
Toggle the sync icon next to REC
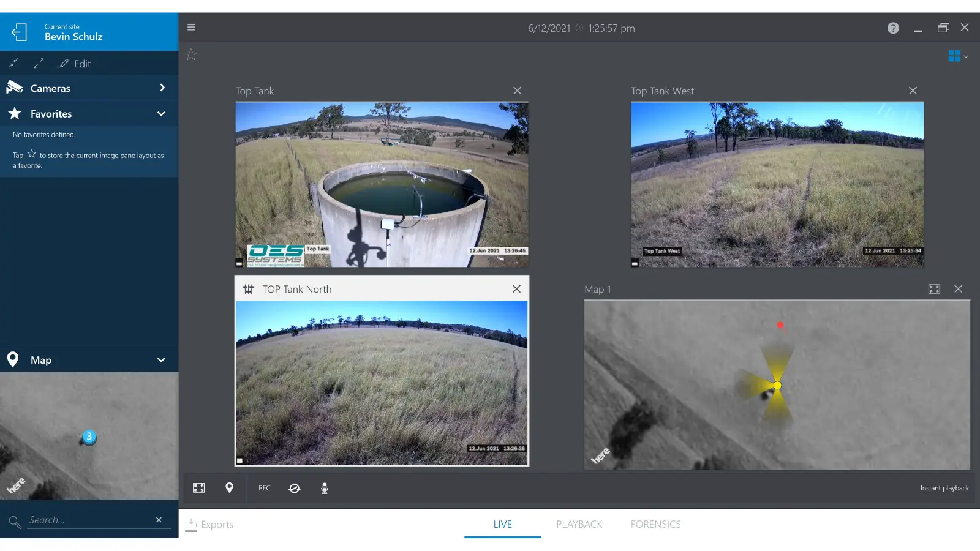[295, 488]
